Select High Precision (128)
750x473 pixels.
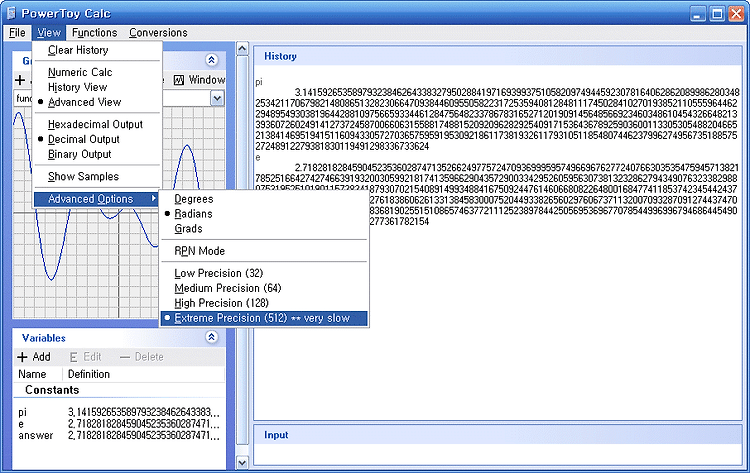(x=264, y=303)
